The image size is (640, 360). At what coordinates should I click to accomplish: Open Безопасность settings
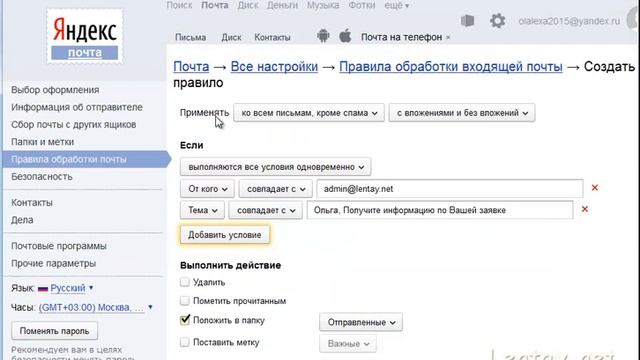(x=42, y=177)
